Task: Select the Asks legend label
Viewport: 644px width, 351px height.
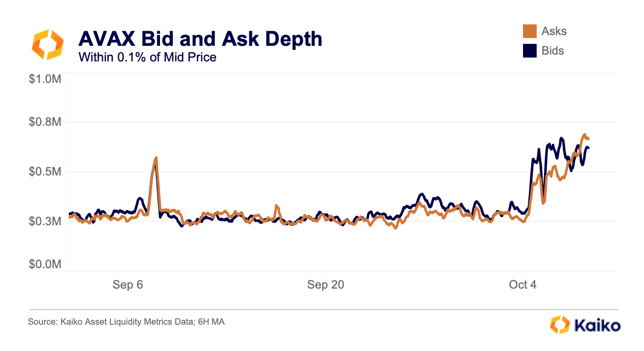Action: coord(554,31)
